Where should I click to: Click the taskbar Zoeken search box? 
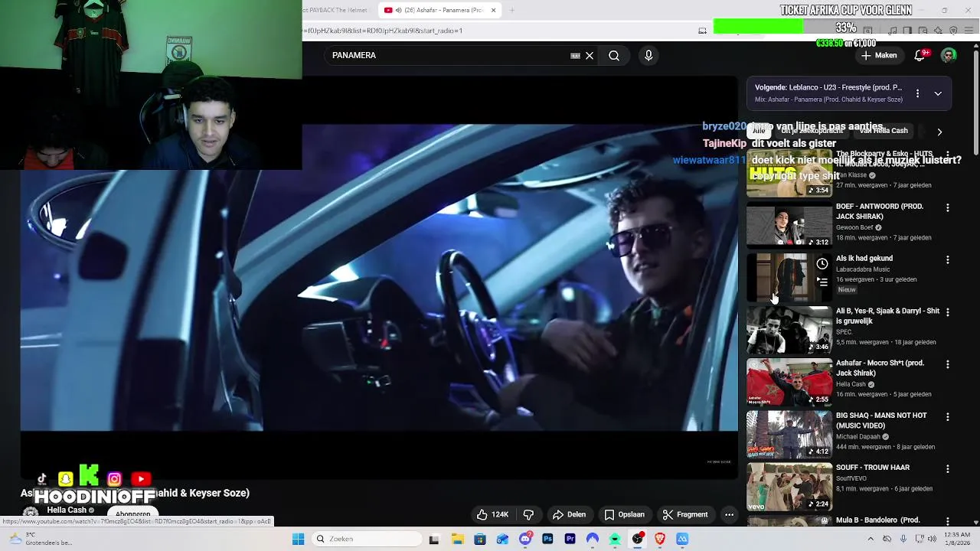click(368, 539)
